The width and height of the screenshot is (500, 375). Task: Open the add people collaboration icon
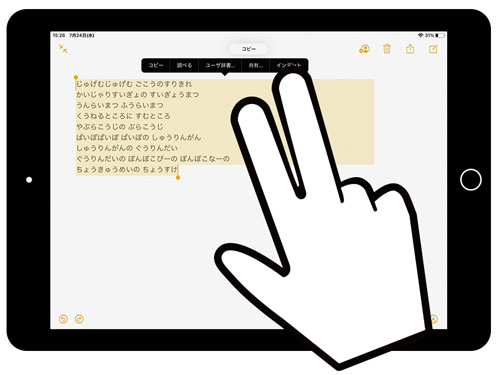point(364,49)
